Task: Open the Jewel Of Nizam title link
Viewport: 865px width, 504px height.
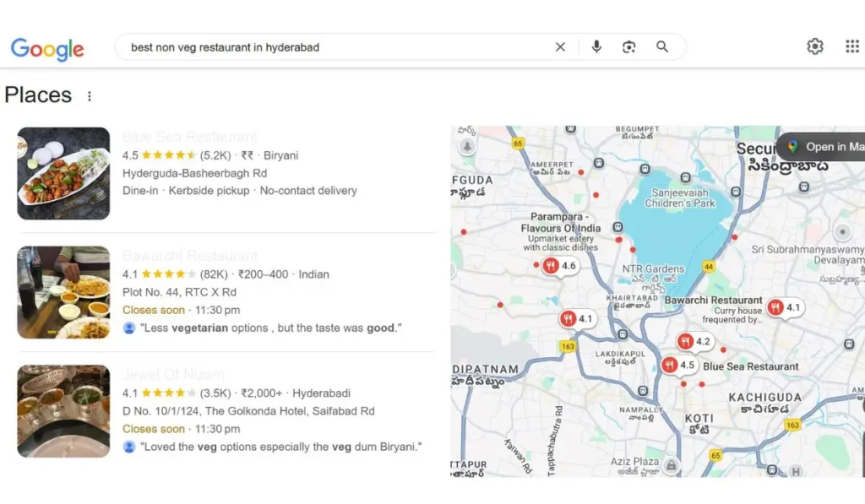Action: pyautogui.click(x=173, y=375)
